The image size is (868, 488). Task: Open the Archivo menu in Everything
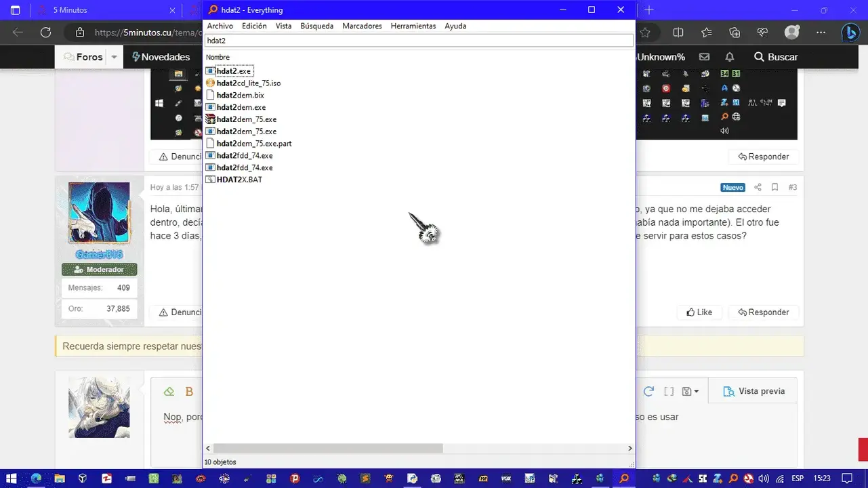220,26
